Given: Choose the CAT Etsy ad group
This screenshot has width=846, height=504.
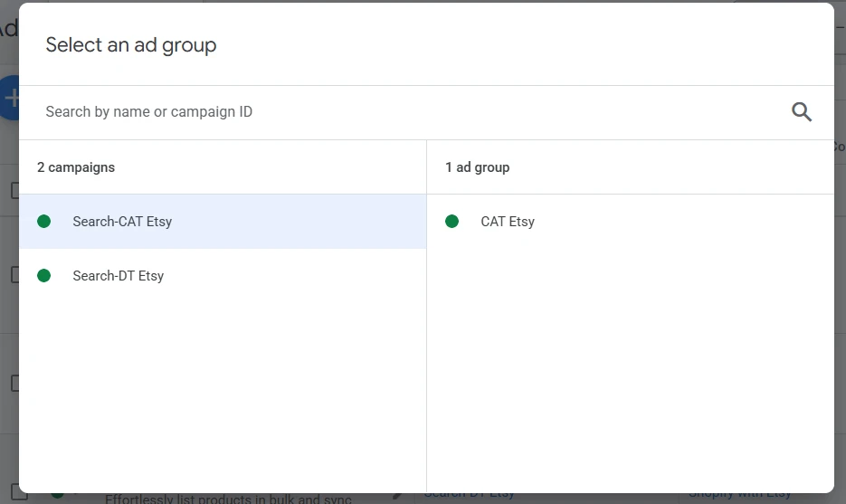Looking at the screenshot, I should 630,222.
